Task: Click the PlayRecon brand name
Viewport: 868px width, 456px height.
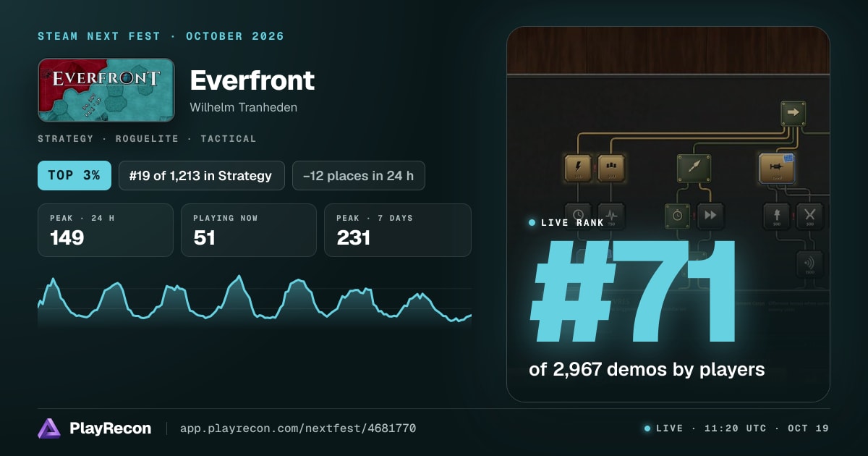Action: coord(111,428)
